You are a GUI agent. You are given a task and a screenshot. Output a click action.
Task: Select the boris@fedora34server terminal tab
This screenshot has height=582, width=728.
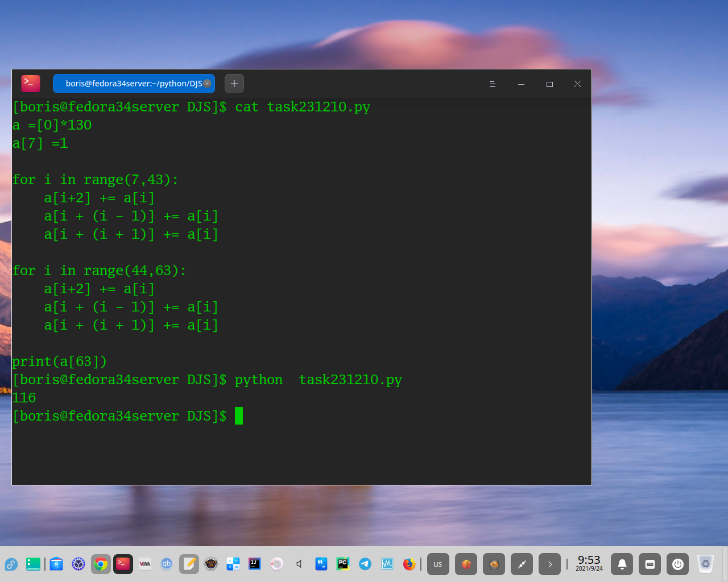[x=132, y=83]
